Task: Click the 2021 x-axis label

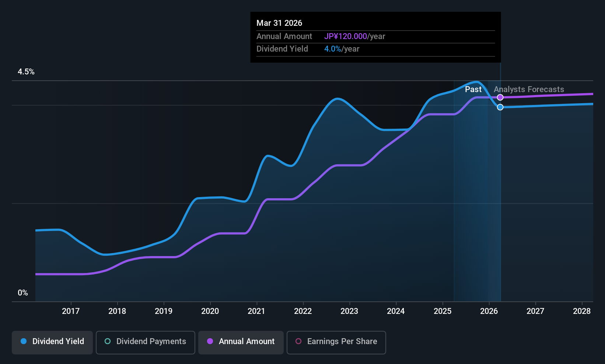Action: coord(256,311)
